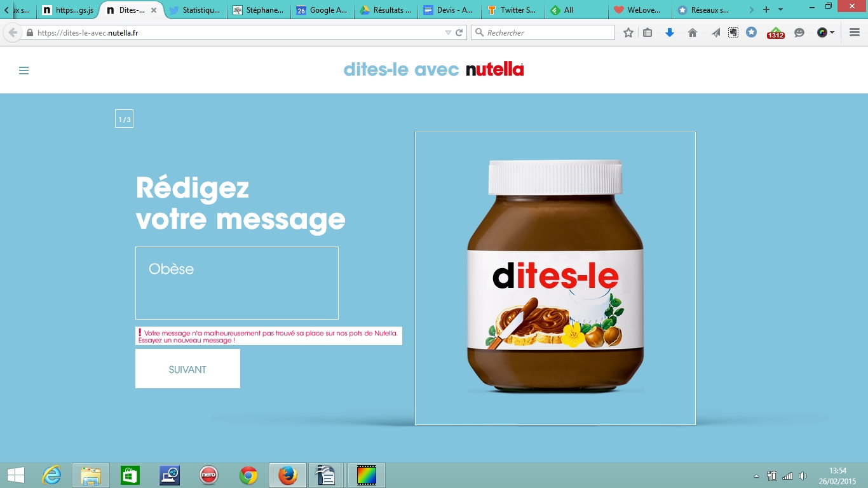This screenshot has height=488, width=868.
Task: Click the Rechercher search box
Action: click(543, 32)
